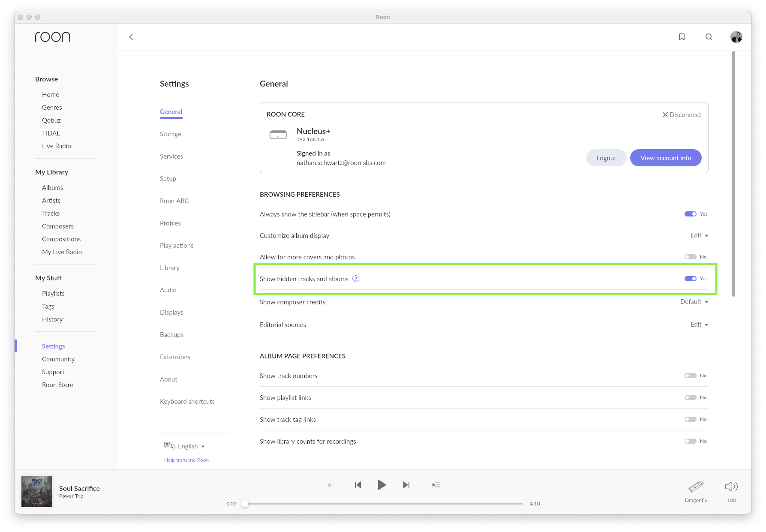Expand the Show composer credits Default dropdown

pyautogui.click(x=694, y=302)
